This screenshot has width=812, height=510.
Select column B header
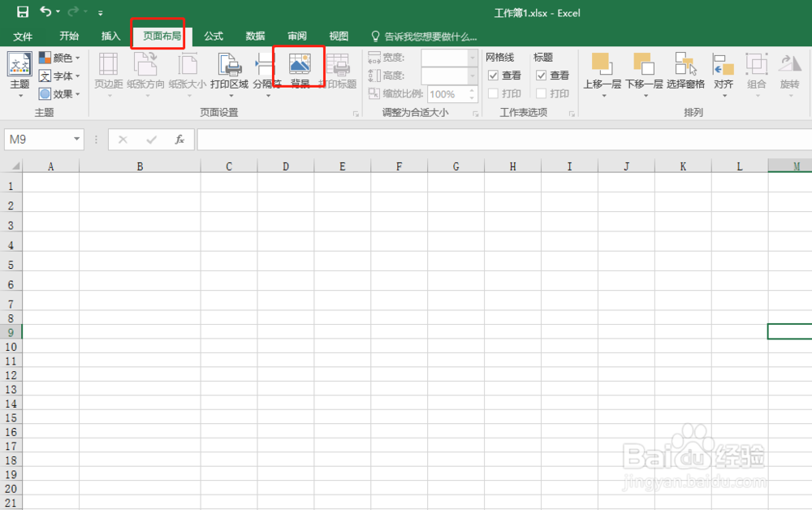[x=140, y=166]
